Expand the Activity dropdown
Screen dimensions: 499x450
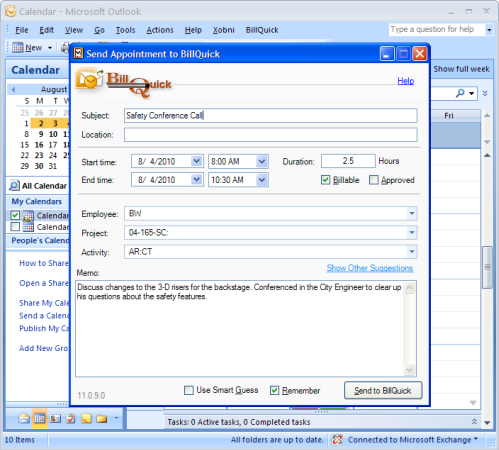pos(412,252)
